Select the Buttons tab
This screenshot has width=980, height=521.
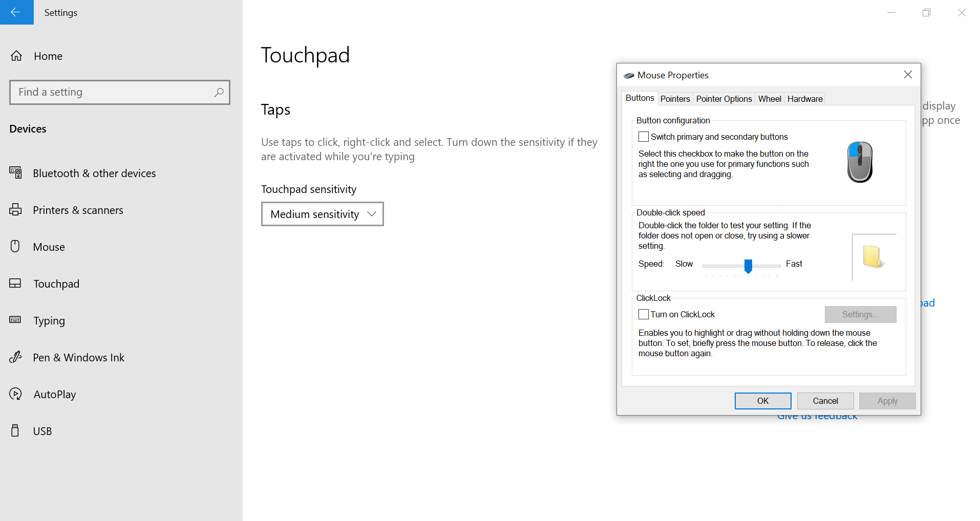point(640,98)
